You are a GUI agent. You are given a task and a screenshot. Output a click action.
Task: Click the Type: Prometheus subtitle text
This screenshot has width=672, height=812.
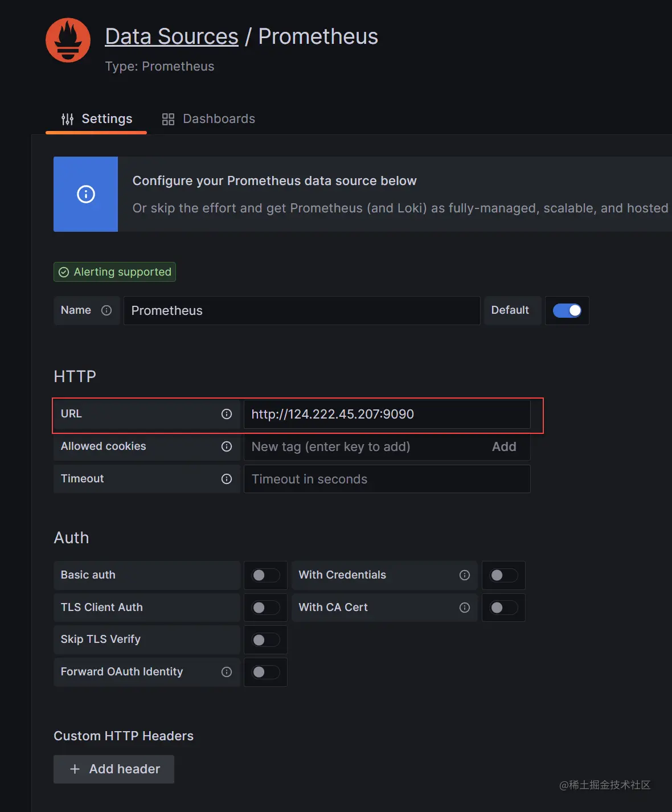tap(159, 67)
